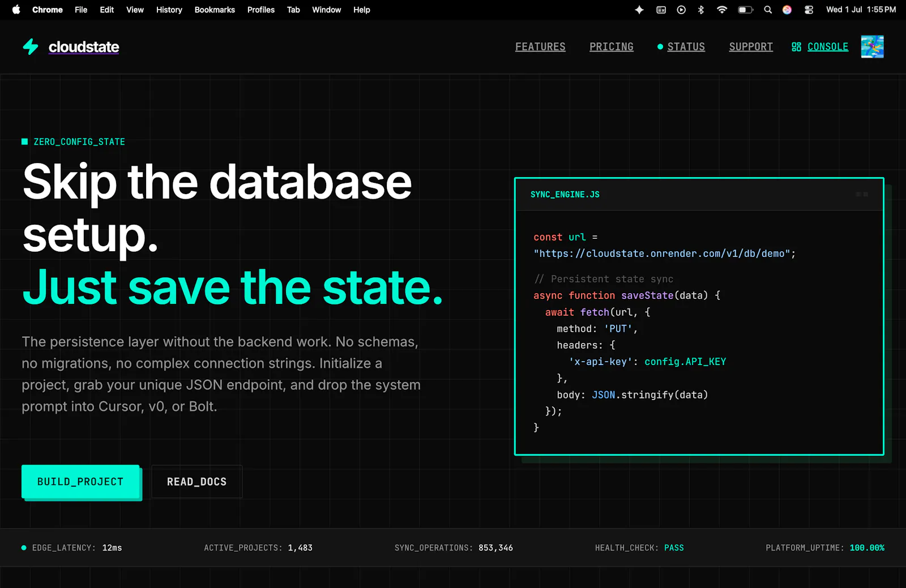
Task: Open the Apple menu
Action: coord(16,10)
